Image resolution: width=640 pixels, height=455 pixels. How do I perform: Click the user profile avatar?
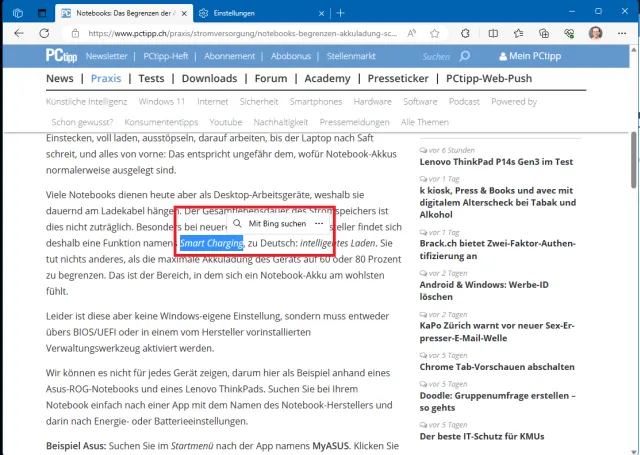point(595,33)
